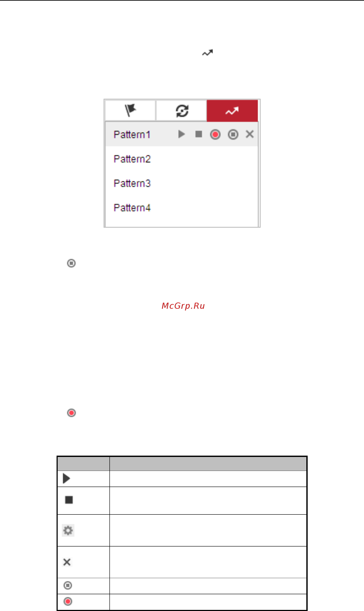Click the gear settings icon in table
The width and height of the screenshot is (364, 611).
[x=68, y=530]
